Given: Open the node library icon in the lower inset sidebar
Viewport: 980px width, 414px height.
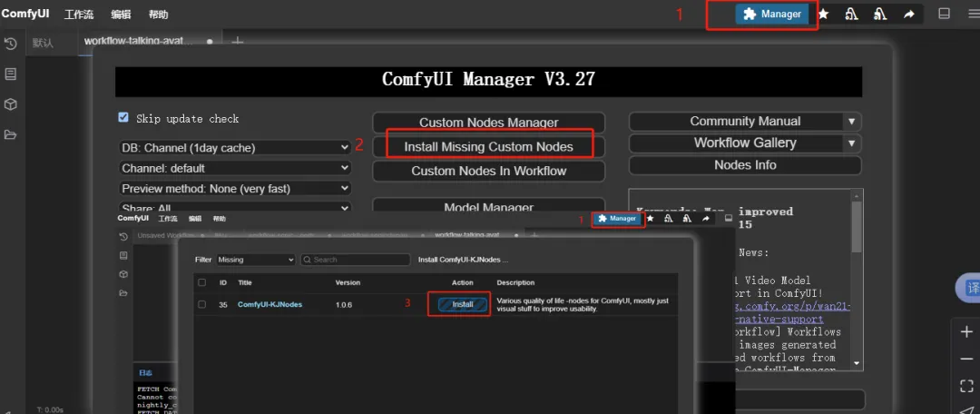Looking at the screenshot, I should point(123,255).
